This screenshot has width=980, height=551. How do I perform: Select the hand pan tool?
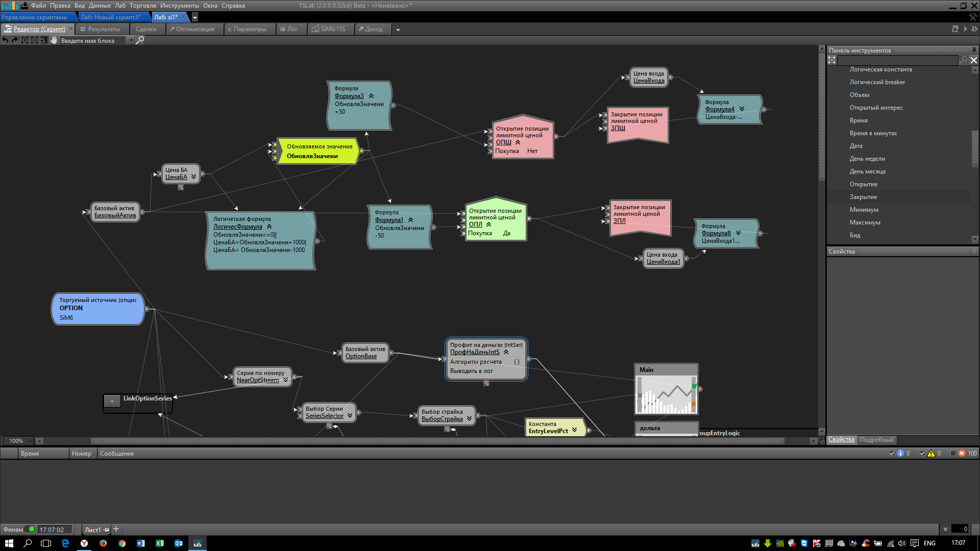[54, 40]
